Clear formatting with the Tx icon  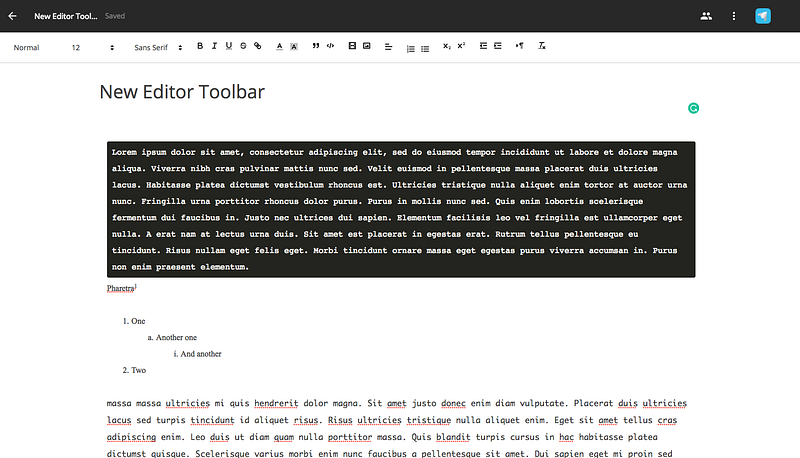coord(542,46)
